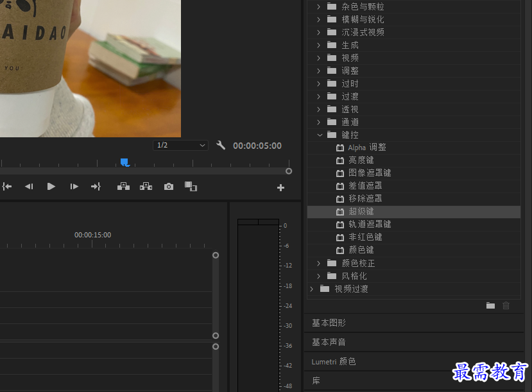This screenshot has height=392, width=532.
Task: Select the 超级键 effect
Action: pos(414,212)
